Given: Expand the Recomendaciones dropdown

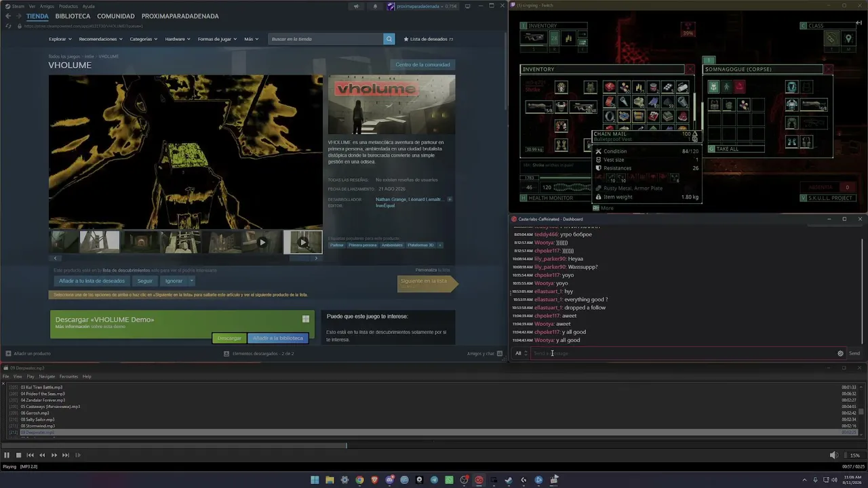Looking at the screenshot, I should click(100, 39).
